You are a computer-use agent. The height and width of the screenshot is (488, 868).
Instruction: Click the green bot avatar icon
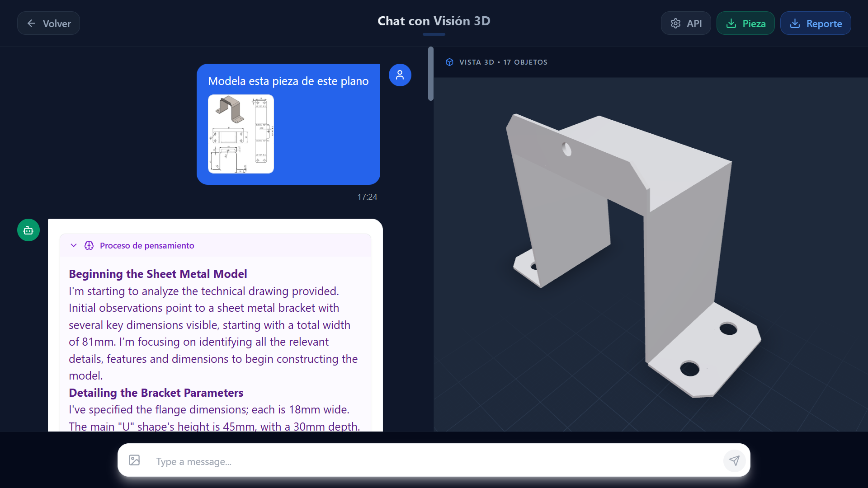[28, 230]
